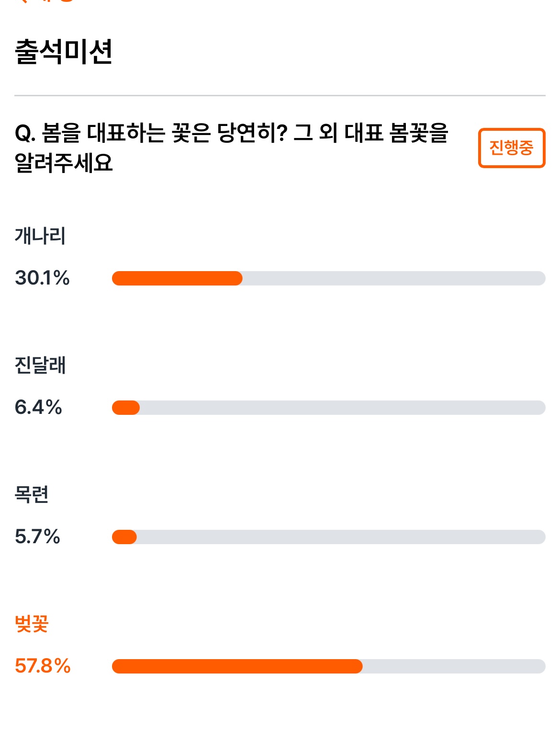
Task: Click the orange fill of 개나리 bar
Action: 177,278
